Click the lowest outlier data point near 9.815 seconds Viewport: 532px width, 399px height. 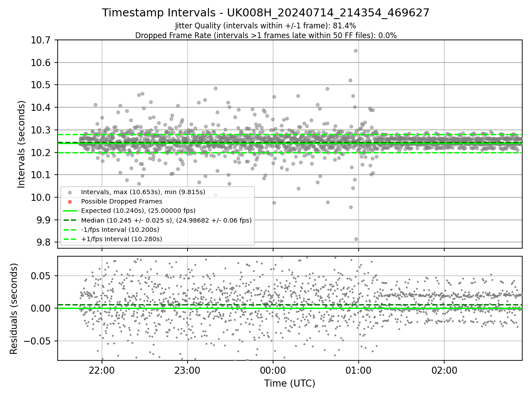point(356,239)
